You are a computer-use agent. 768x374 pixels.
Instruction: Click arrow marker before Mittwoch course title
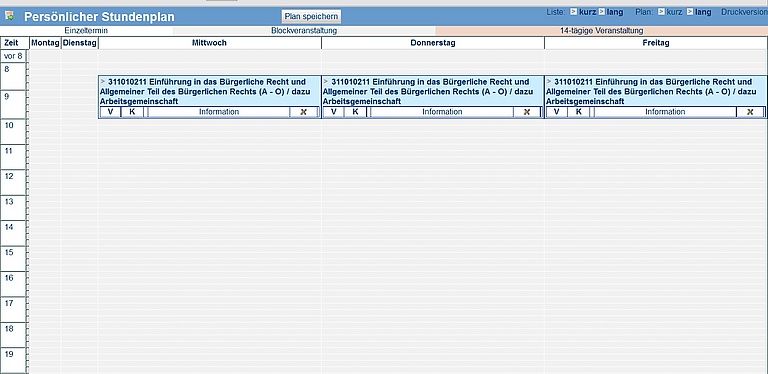coord(103,81)
